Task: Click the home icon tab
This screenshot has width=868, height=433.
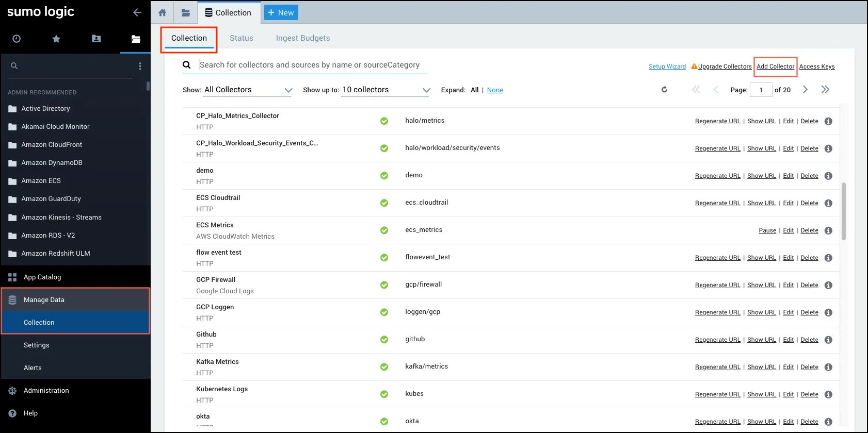Action: click(163, 13)
